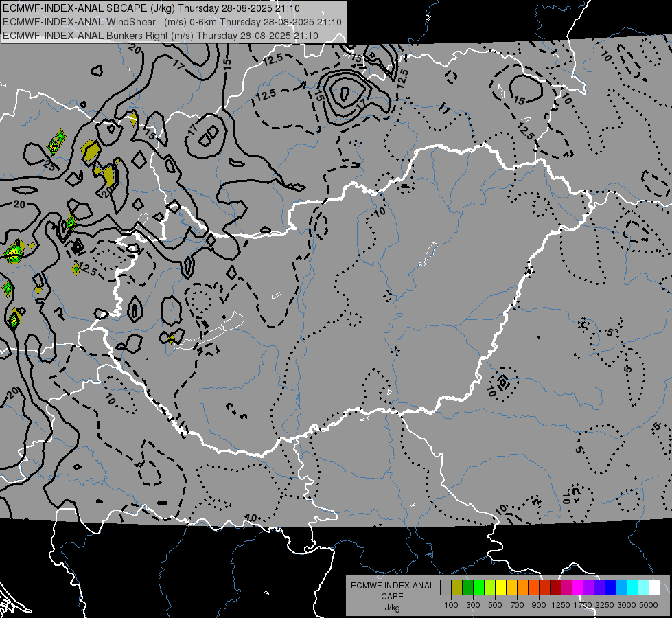Click the legend value label 700
Screen dimensions: 672x618
point(518,605)
